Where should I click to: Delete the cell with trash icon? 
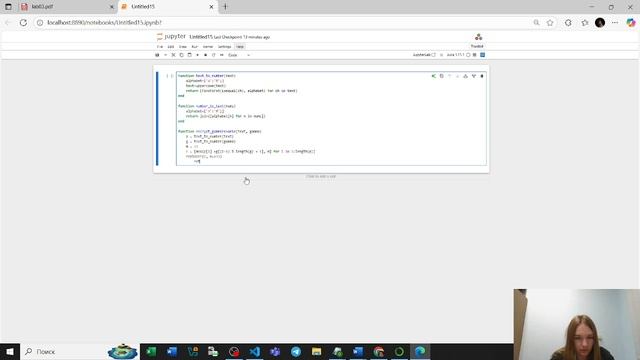(x=482, y=76)
